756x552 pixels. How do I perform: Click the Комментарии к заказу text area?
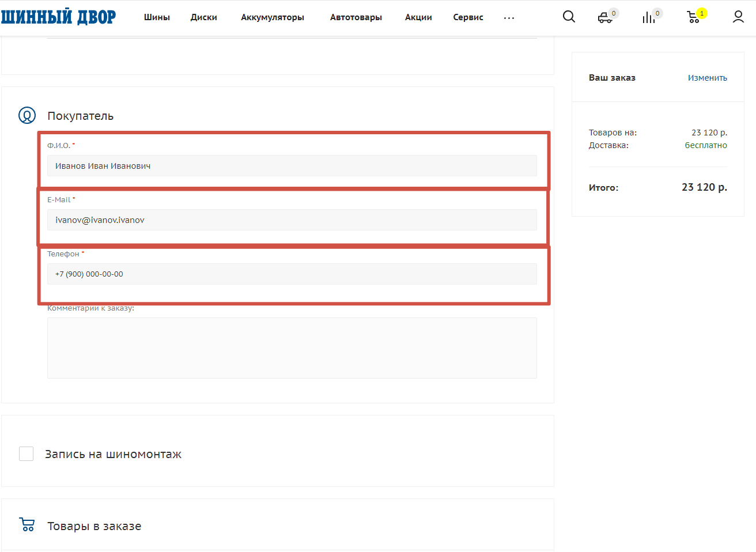(292, 348)
